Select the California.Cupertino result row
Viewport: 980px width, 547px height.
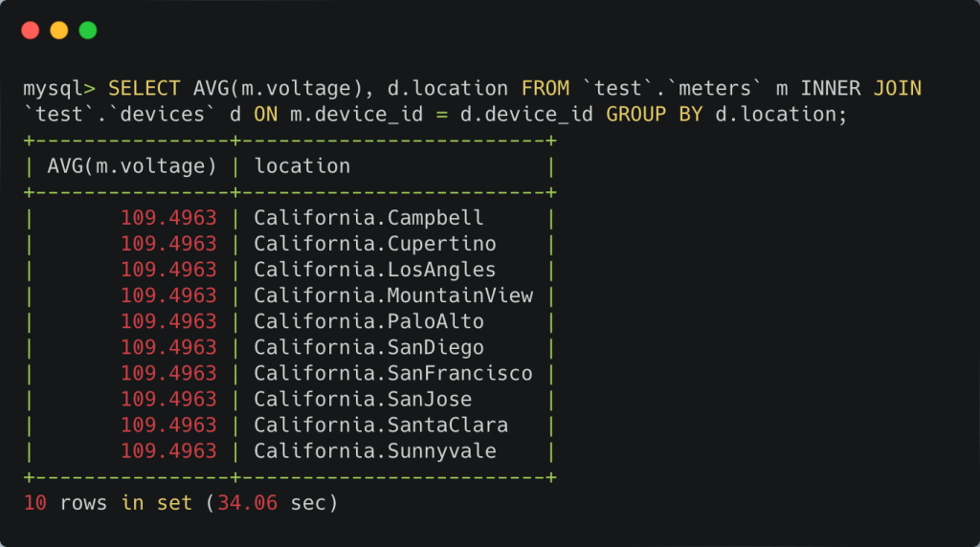pos(374,244)
